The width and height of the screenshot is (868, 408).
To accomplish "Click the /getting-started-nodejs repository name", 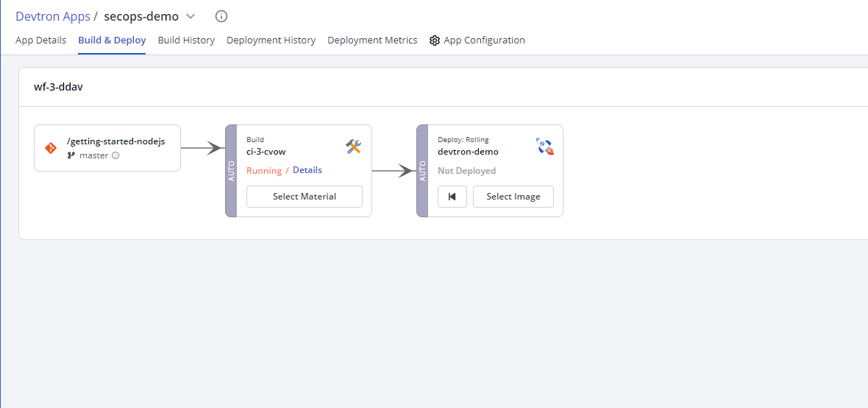I will click(x=115, y=141).
